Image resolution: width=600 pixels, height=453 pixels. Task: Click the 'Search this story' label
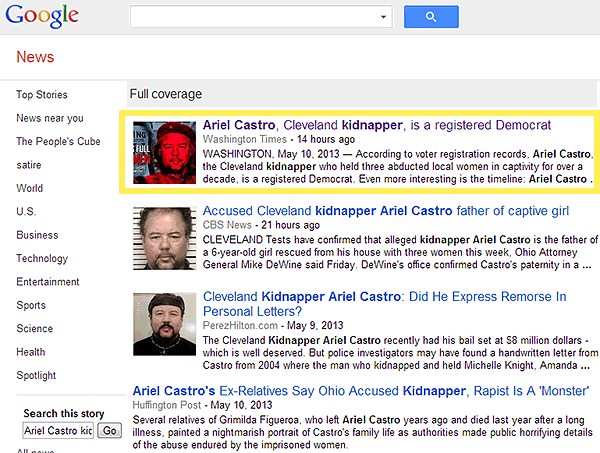tap(64, 414)
